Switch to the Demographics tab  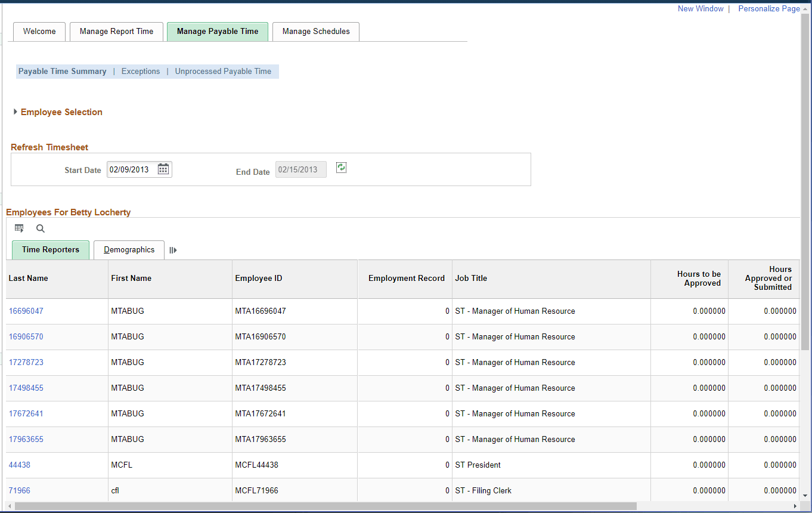[x=129, y=249]
